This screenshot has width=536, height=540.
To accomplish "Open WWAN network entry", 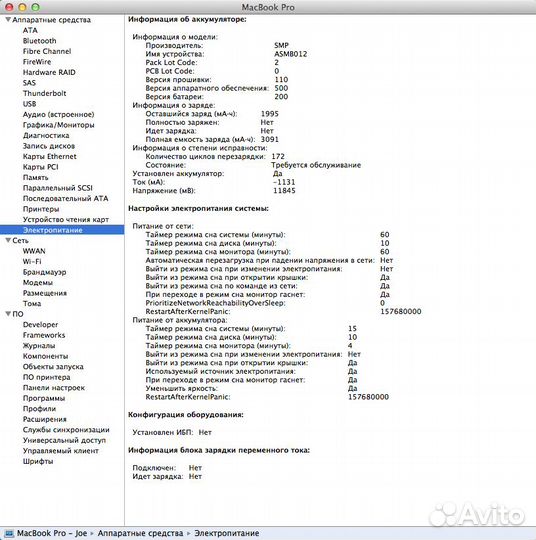I will 34,251.
